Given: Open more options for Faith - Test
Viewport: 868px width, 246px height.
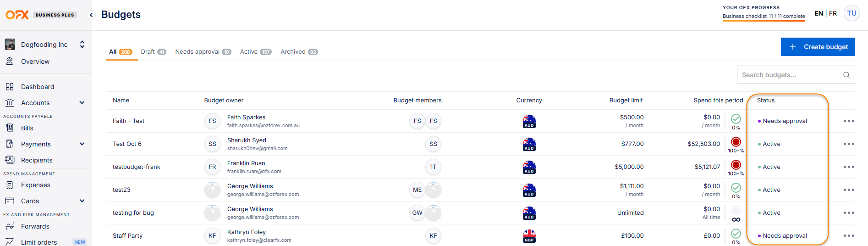Looking at the screenshot, I should 848,121.
